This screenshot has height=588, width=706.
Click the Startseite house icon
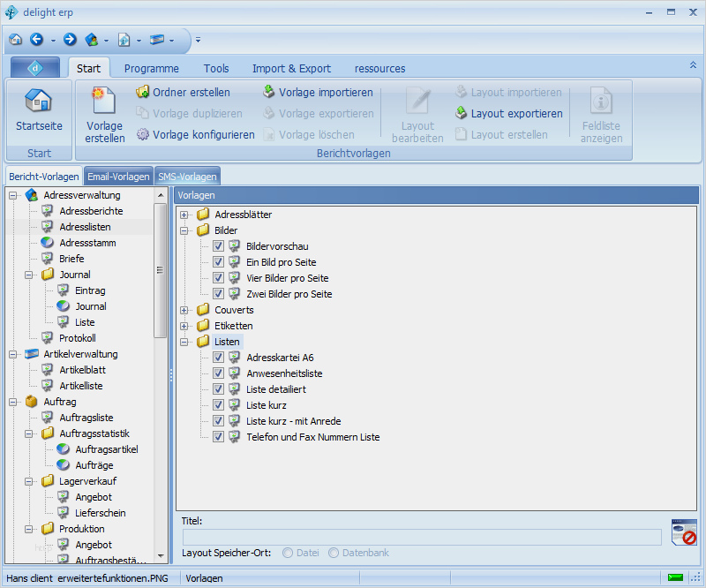[x=38, y=100]
